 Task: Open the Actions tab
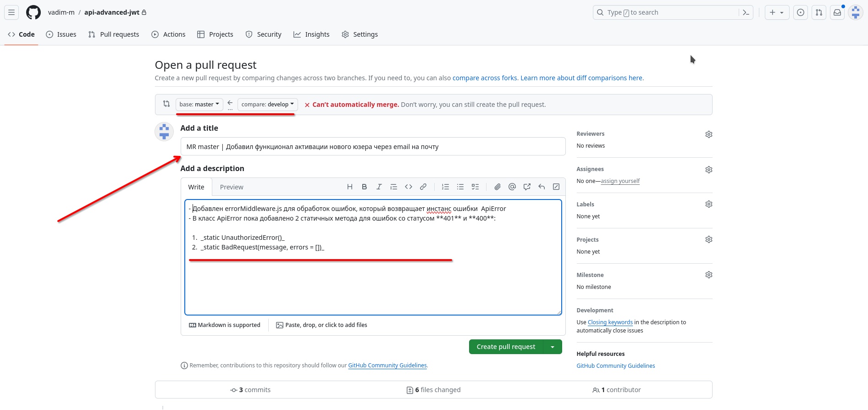(169, 34)
